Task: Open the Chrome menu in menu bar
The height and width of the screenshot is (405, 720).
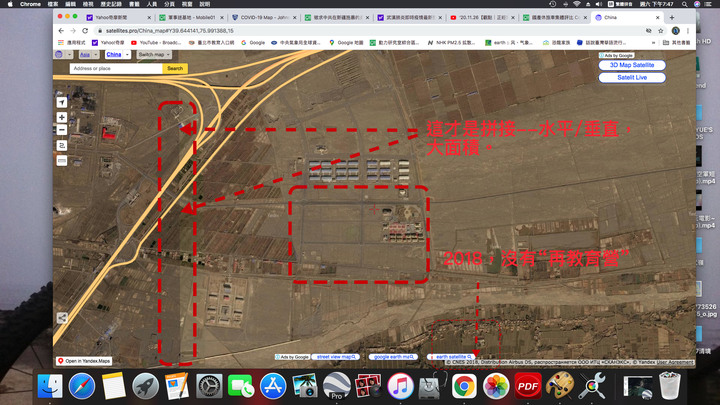Action: pyautogui.click(x=30, y=4)
